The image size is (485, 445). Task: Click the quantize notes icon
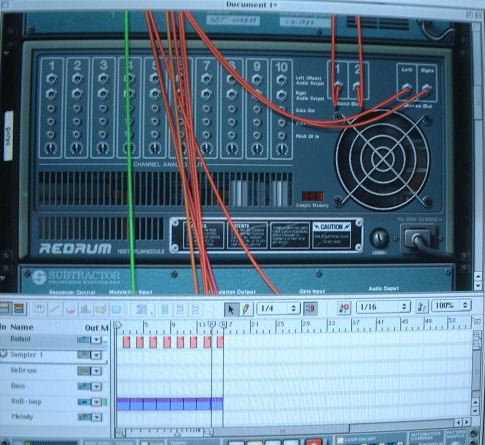pyautogui.click(x=344, y=308)
